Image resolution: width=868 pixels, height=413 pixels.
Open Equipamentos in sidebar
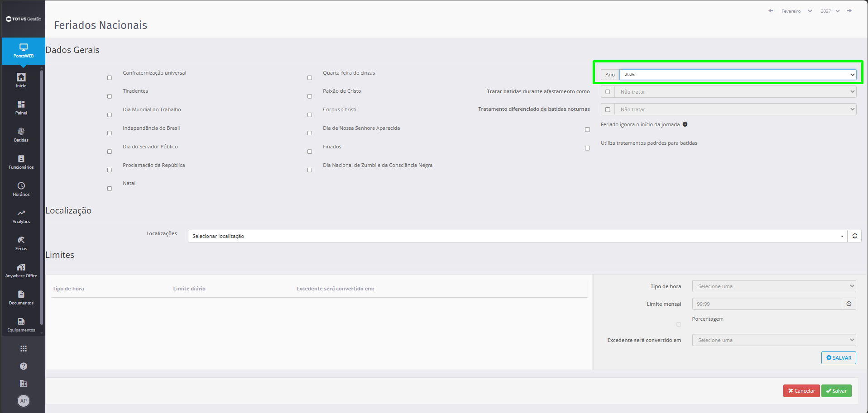[x=21, y=324]
